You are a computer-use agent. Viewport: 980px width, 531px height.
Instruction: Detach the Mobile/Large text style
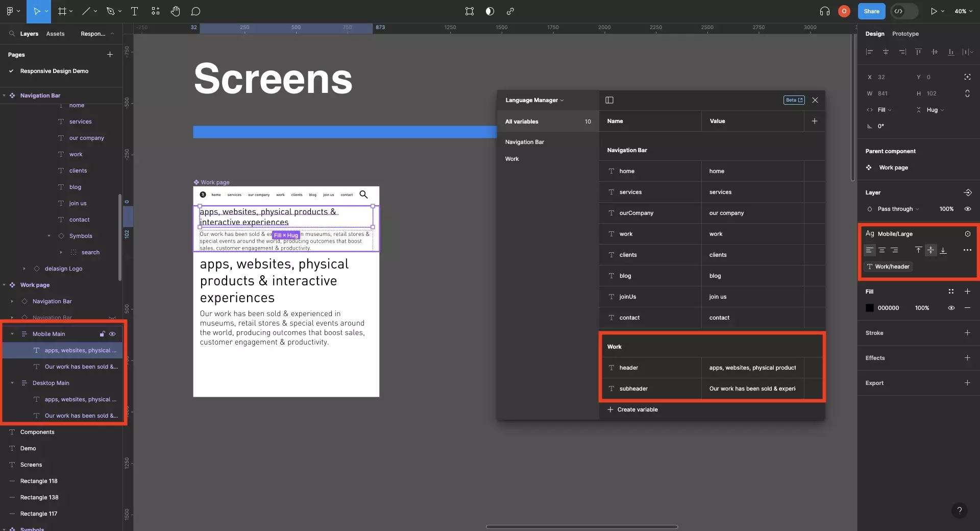tap(967, 234)
